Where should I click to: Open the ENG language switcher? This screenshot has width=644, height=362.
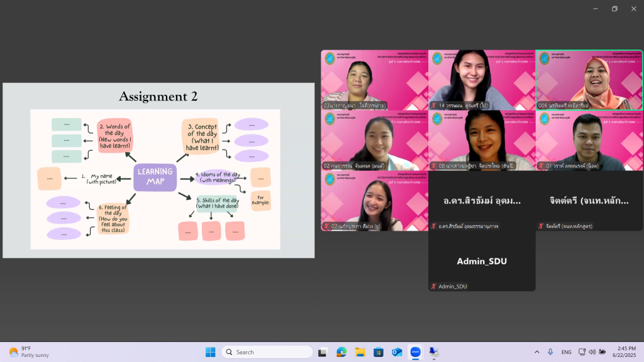click(x=566, y=352)
